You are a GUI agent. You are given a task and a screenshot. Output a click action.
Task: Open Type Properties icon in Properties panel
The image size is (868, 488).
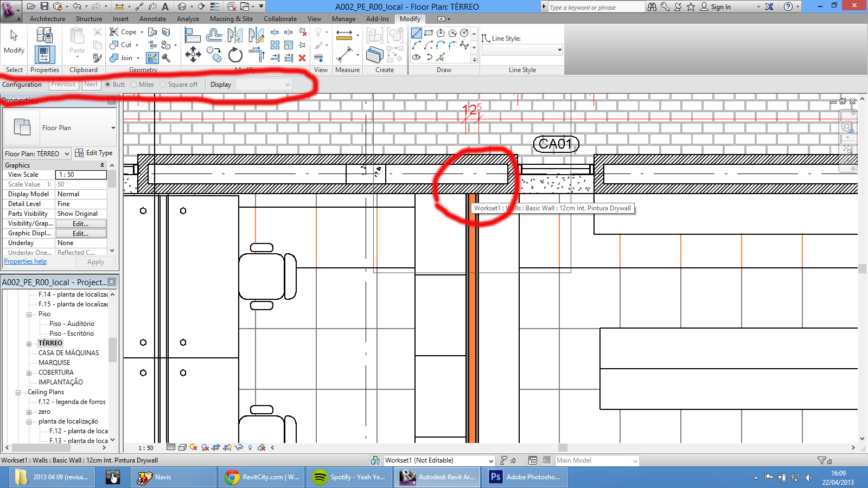coord(44,36)
